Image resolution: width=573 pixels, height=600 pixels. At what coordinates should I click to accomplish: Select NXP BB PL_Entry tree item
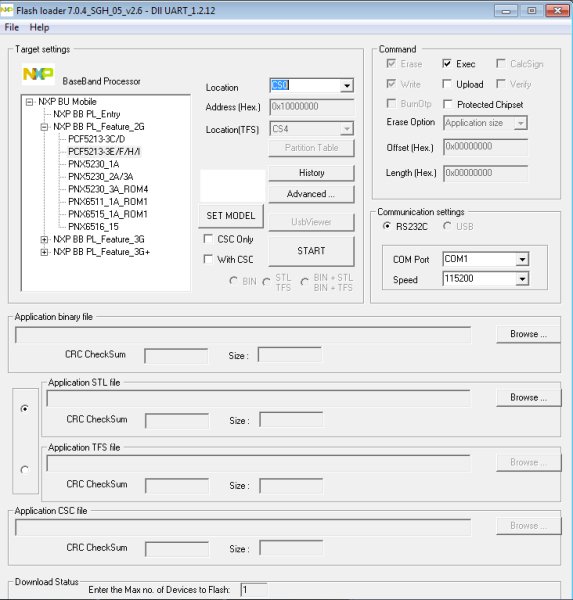(x=87, y=114)
